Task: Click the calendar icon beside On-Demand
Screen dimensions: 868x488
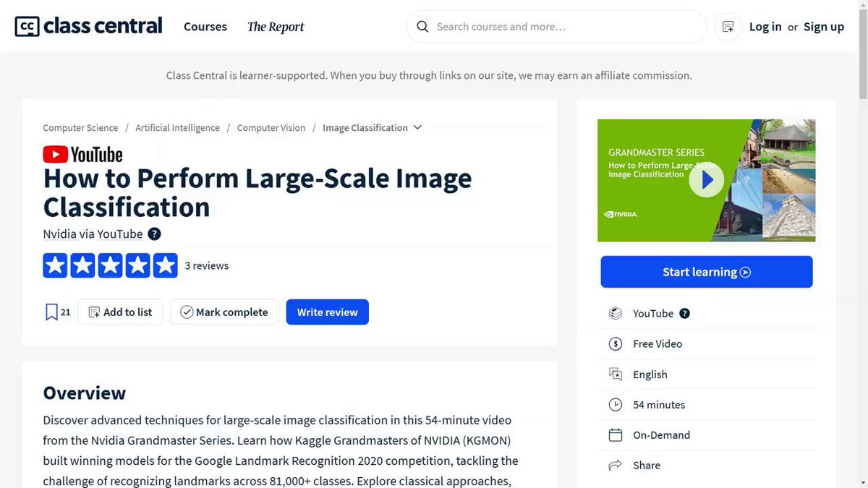Action: 616,435
